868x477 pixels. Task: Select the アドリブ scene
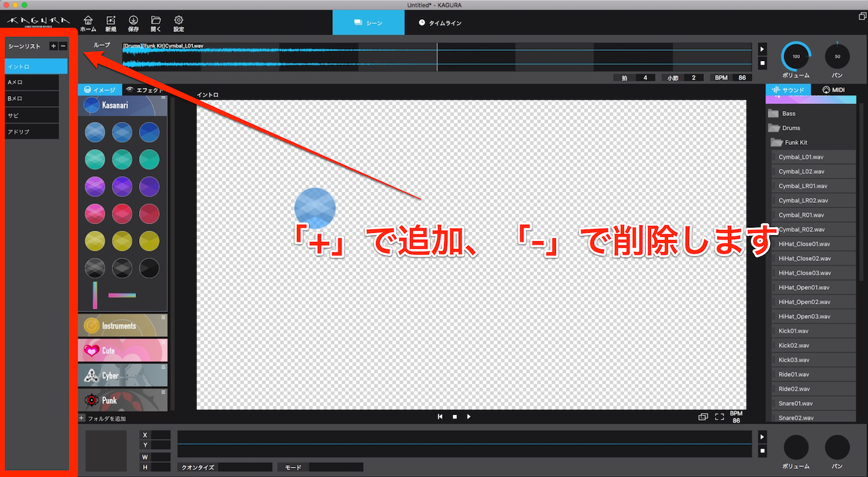click(x=32, y=132)
